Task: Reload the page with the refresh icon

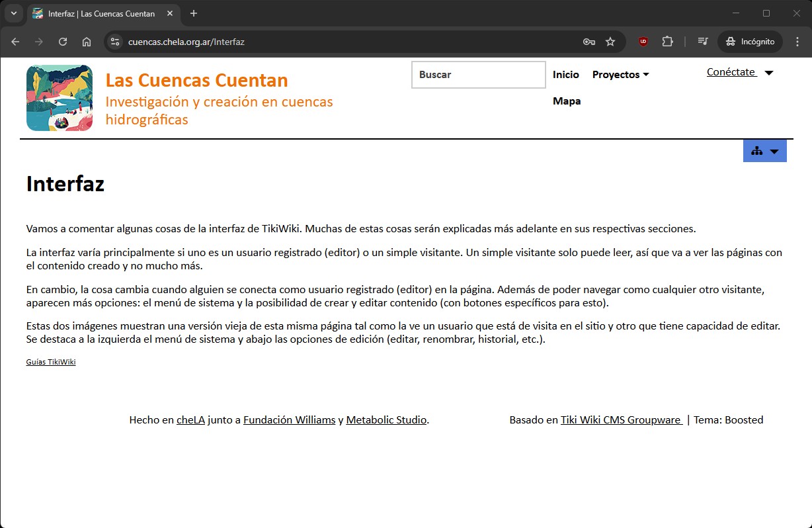Action: pyautogui.click(x=63, y=42)
